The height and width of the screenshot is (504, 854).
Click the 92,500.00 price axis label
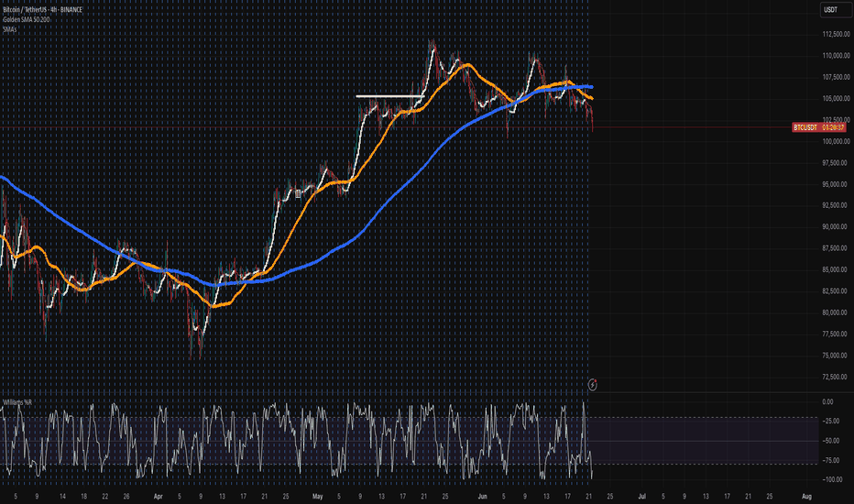pyautogui.click(x=836, y=205)
